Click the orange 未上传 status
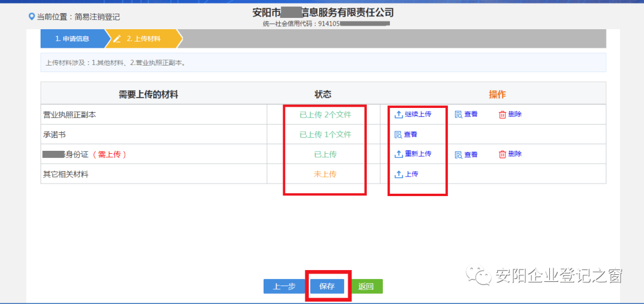This screenshot has height=304, width=644. click(x=326, y=174)
